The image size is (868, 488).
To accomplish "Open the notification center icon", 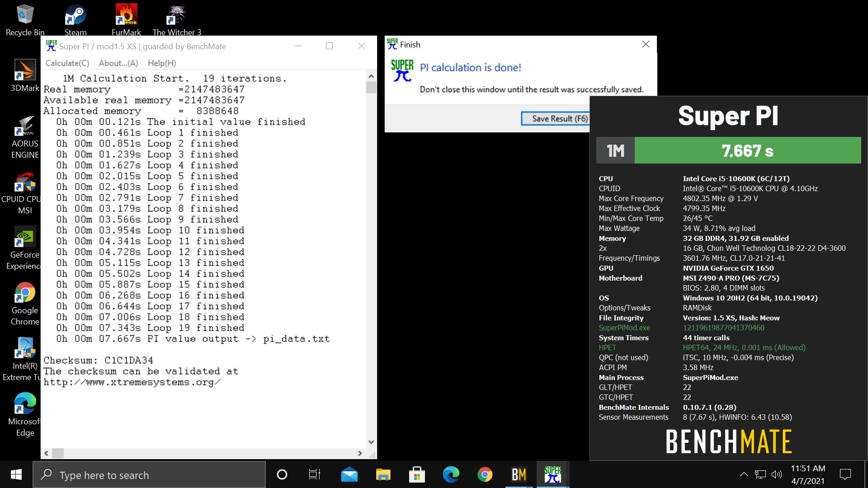I will tap(845, 474).
